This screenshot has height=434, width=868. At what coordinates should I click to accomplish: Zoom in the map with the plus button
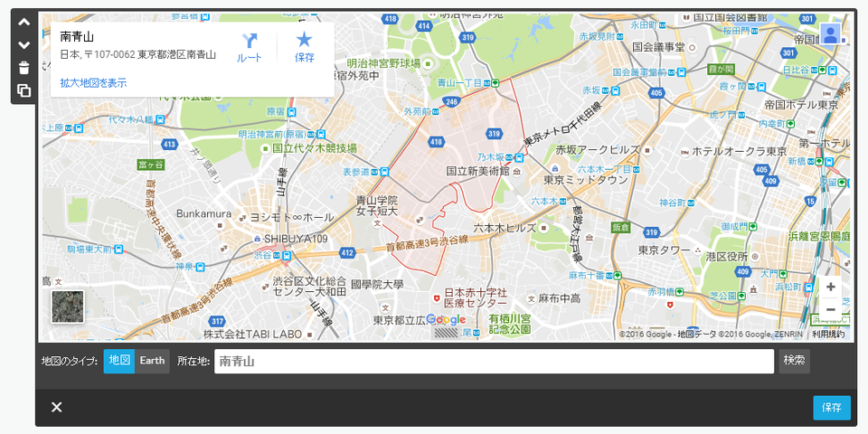[x=831, y=287]
